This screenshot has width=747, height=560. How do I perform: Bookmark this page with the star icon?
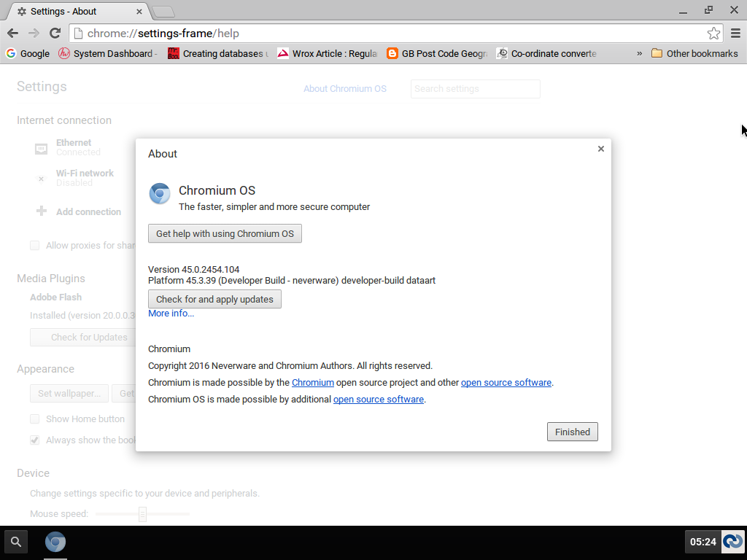click(713, 34)
